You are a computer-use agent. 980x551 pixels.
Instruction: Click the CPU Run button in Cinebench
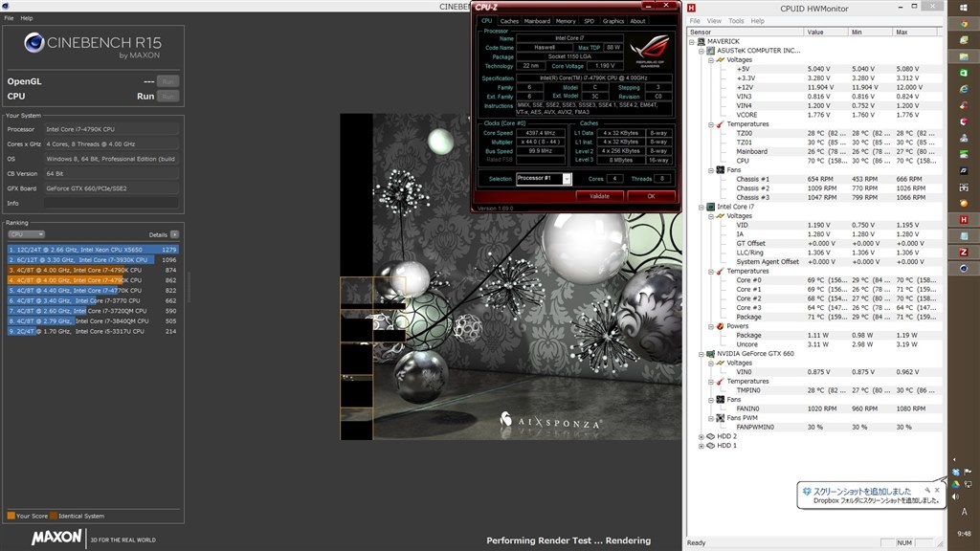click(x=167, y=97)
